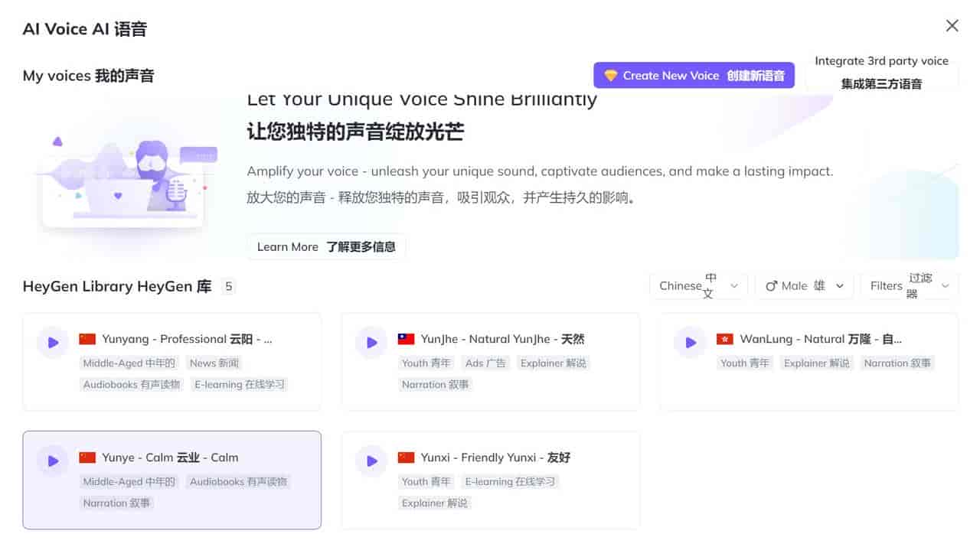Click the diamond icon on Create New Voice button
This screenshot has width=980, height=547.
point(609,75)
